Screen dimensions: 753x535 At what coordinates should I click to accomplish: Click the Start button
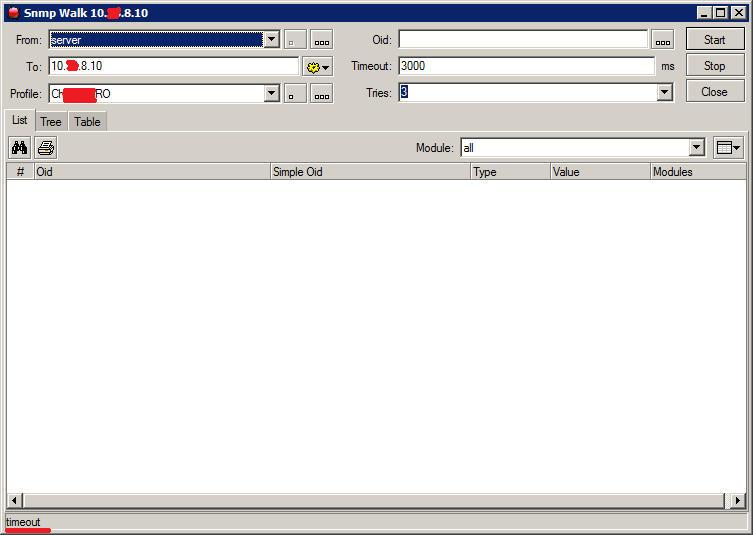point(715,39)
